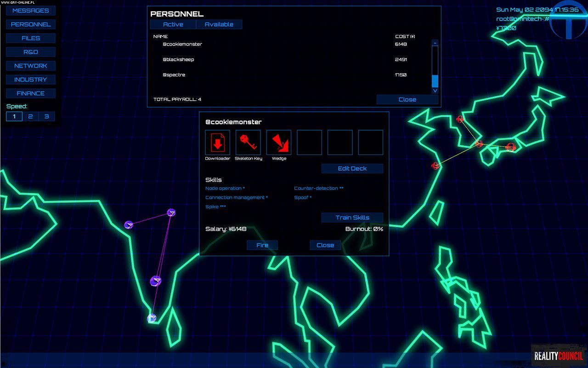Image resolution: width=588 pixels, height=368 pixels.
Task: Switch to the Available personnel tab
Action: [219, 24]
